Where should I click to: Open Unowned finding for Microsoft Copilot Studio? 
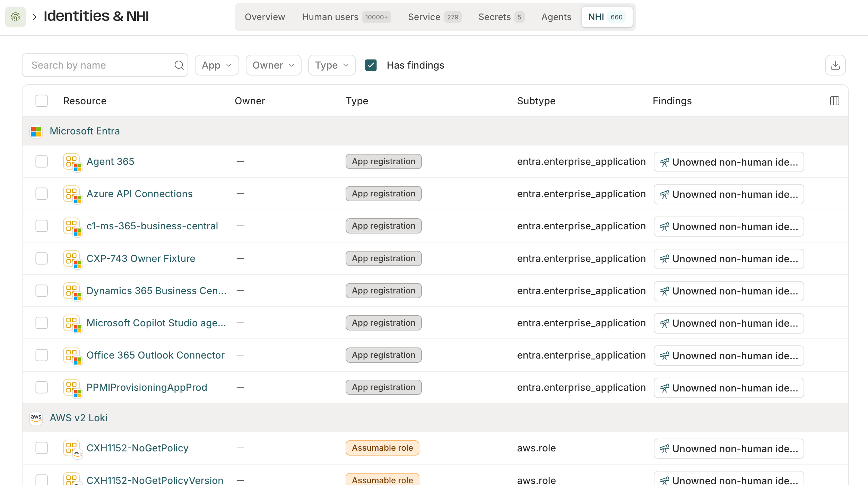coord(729,323)
